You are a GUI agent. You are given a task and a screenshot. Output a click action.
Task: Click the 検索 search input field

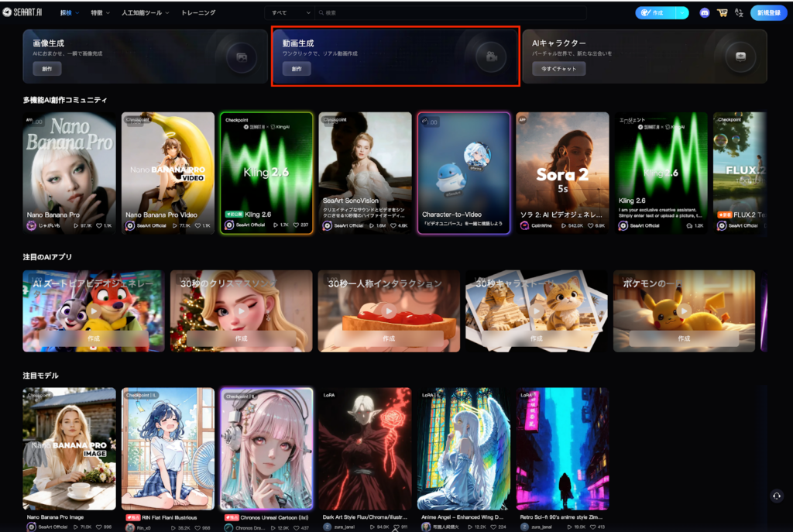click(449, 13)
